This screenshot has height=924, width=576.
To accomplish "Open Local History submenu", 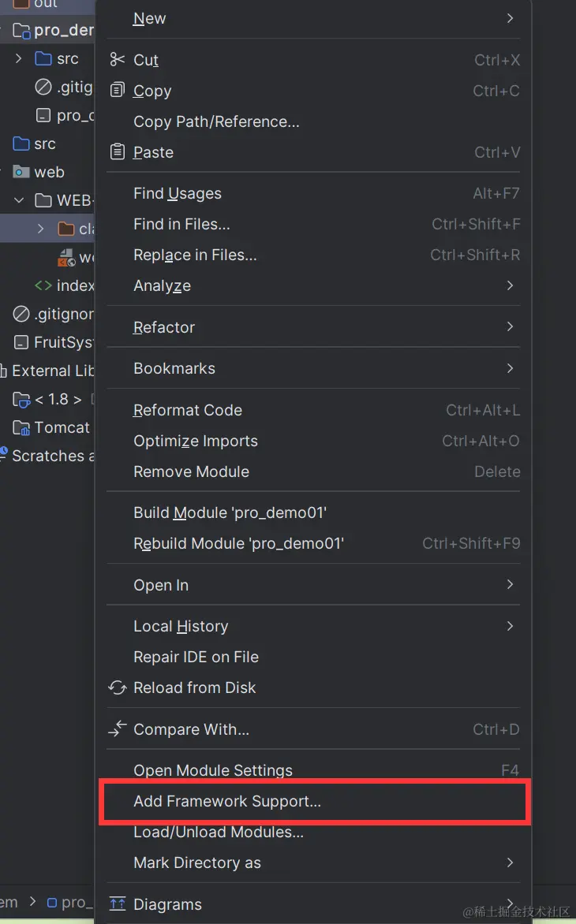I will 181,626.
